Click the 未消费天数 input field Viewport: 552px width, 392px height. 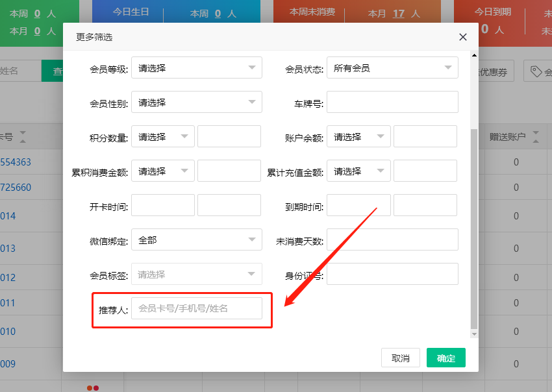(392, 239)
